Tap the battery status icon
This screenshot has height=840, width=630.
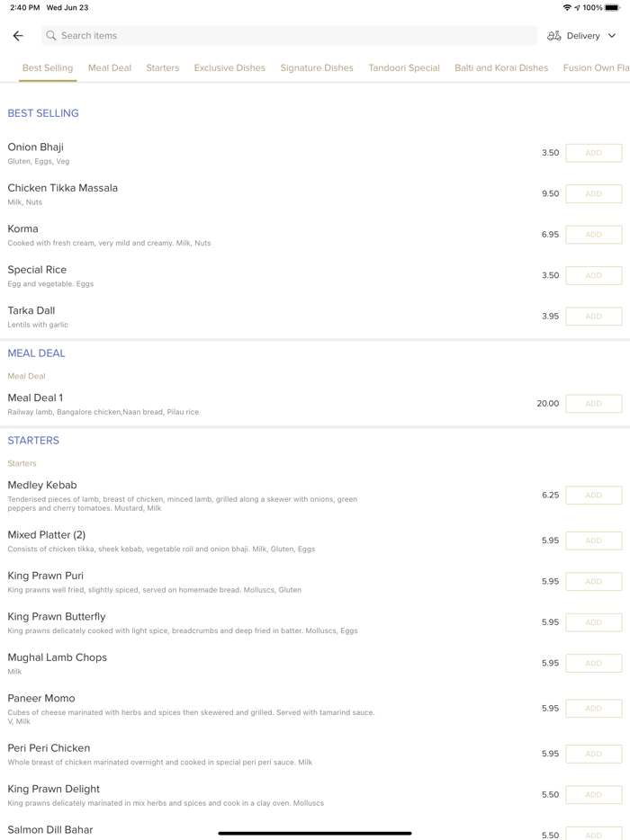tap(612, 7)
